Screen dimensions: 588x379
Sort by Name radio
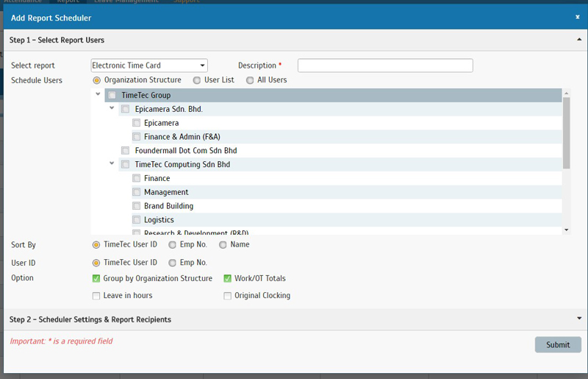pos(223,245)
